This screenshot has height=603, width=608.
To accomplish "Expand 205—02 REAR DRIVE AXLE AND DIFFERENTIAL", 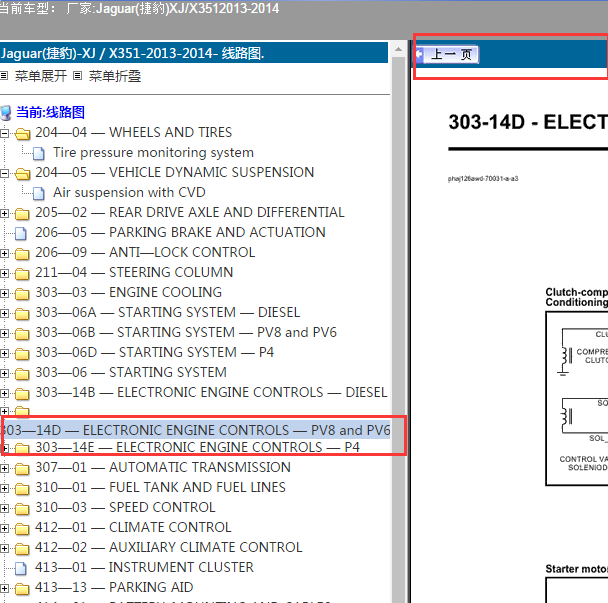I will coord(4,214).
